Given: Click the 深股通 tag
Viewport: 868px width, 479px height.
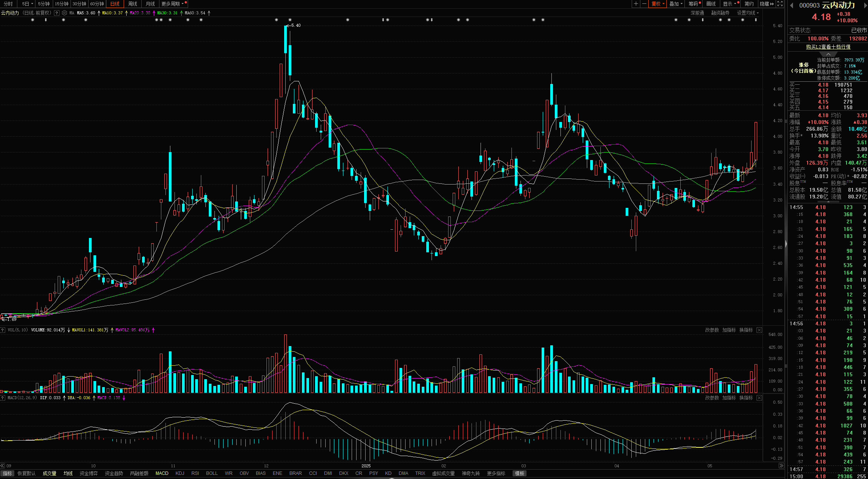Looking at the screenshot, I should click(697, 13).
